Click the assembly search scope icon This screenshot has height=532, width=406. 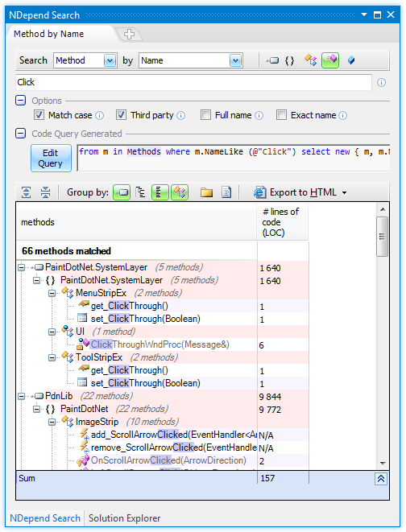(x=272, y=60)
